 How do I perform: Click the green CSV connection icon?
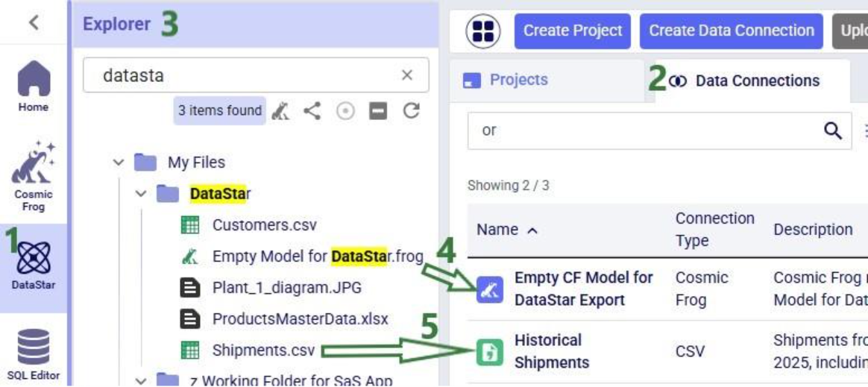(x=490, y=353)
